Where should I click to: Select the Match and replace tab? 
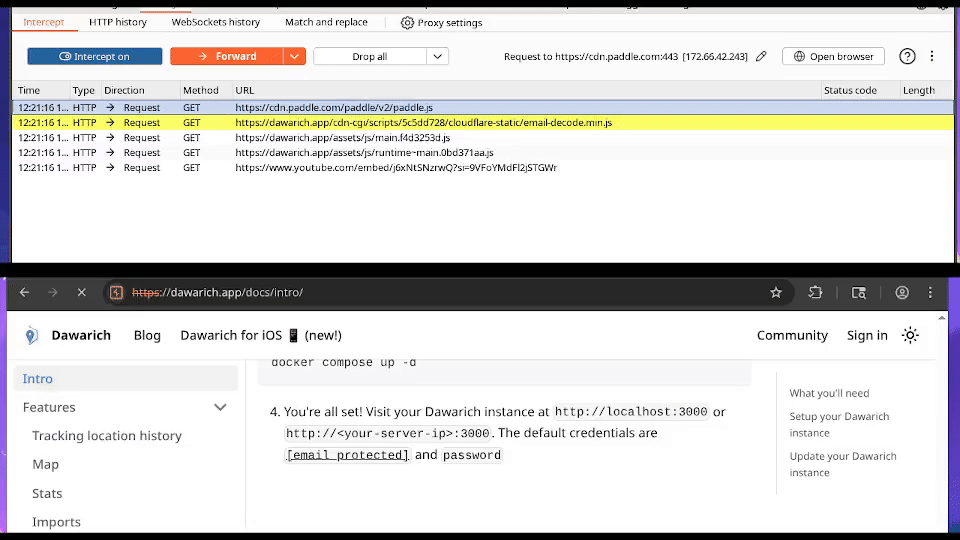point(326,23)
